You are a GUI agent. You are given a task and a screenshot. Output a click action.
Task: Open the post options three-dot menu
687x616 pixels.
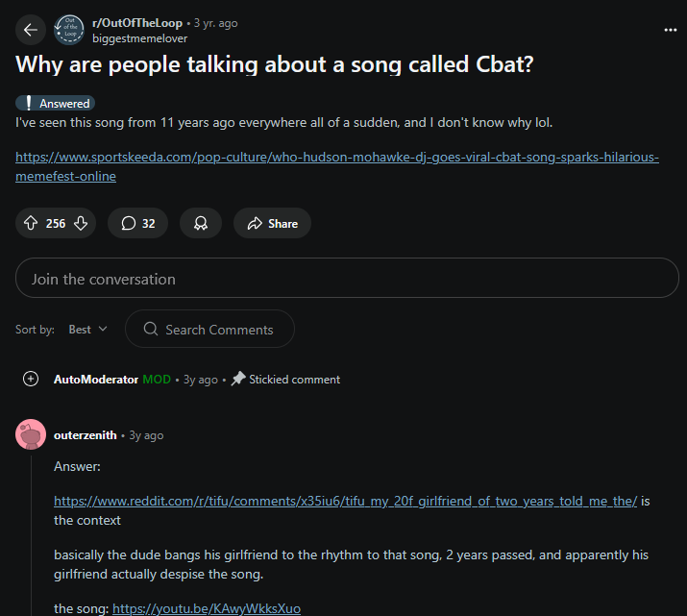[x=670, y=30]
